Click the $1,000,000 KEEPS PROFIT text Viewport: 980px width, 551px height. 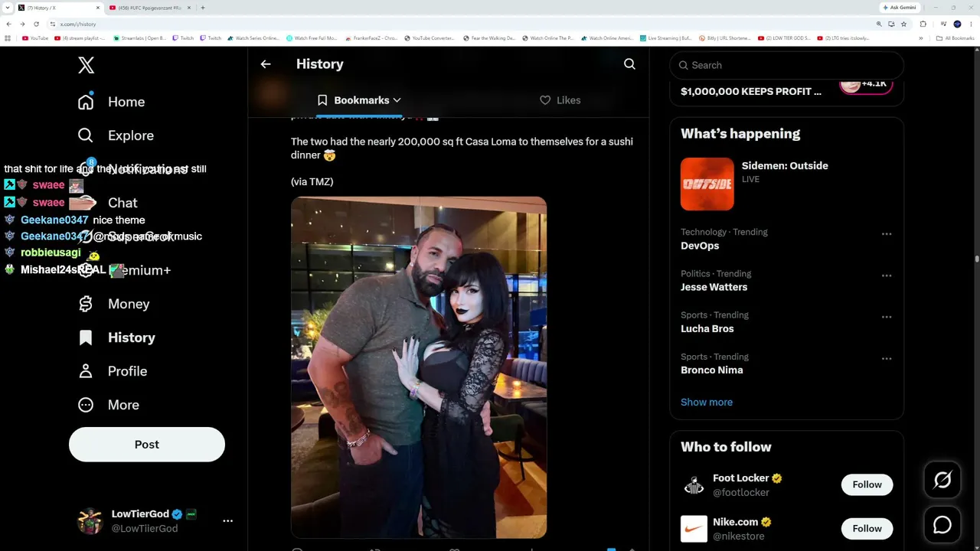(751, 91)
